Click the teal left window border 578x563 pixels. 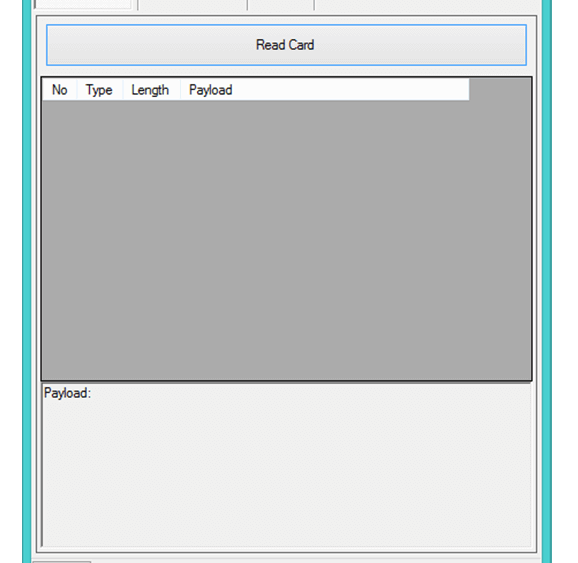27,281
